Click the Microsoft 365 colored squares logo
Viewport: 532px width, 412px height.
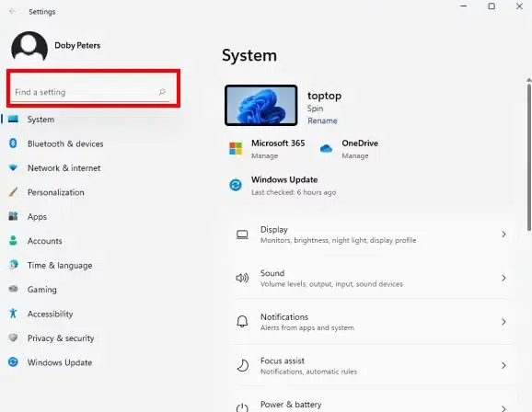pyautogui.click(x=236, y=149)
